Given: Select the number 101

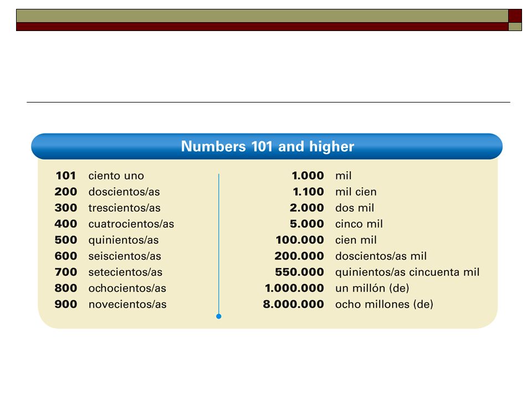Looking at the screenshot, I should pyautogui.click(x=65, y=176).
